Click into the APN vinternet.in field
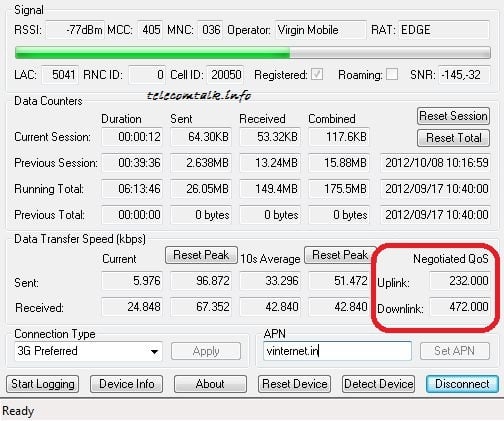Viewport: 504px width, 421px height. 337,351
